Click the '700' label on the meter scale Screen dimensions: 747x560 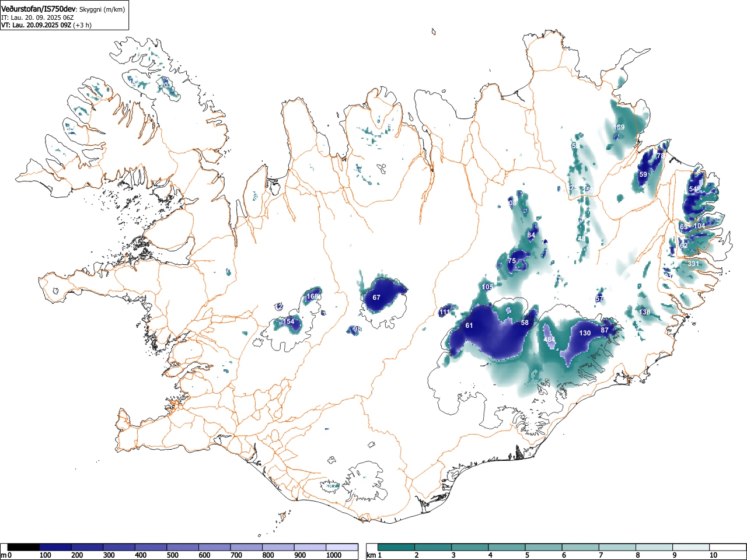pos(236,555)
